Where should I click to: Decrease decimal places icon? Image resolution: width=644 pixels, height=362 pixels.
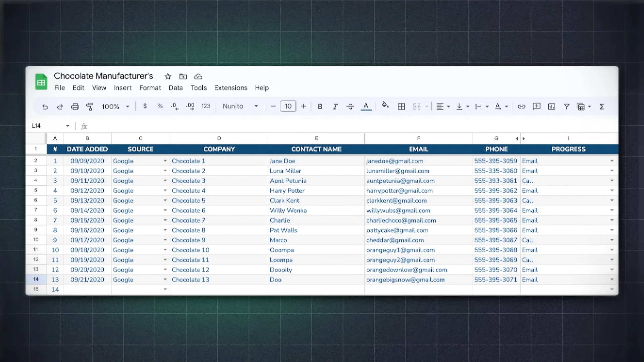point(175,106)
